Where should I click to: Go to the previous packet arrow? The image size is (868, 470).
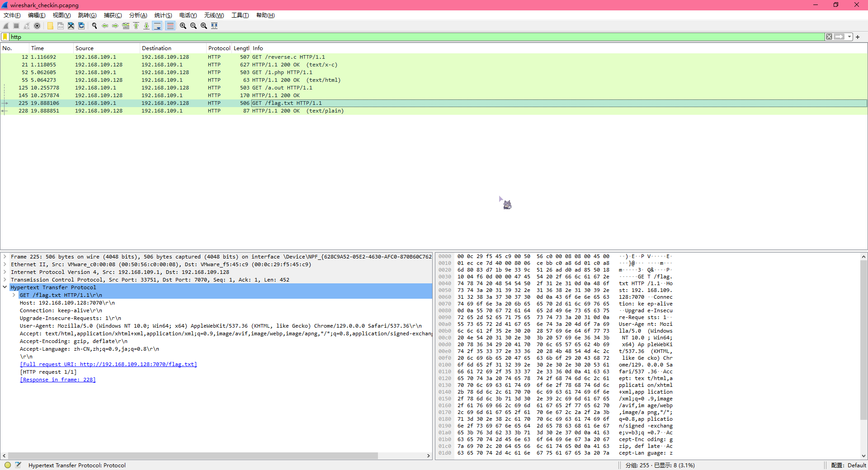point(105,26)
